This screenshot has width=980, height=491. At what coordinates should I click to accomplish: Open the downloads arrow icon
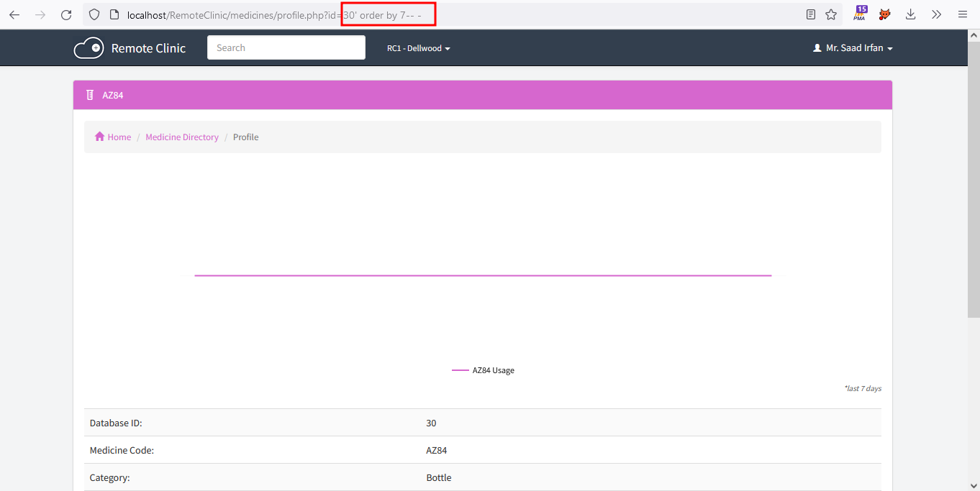pos(910,14)
